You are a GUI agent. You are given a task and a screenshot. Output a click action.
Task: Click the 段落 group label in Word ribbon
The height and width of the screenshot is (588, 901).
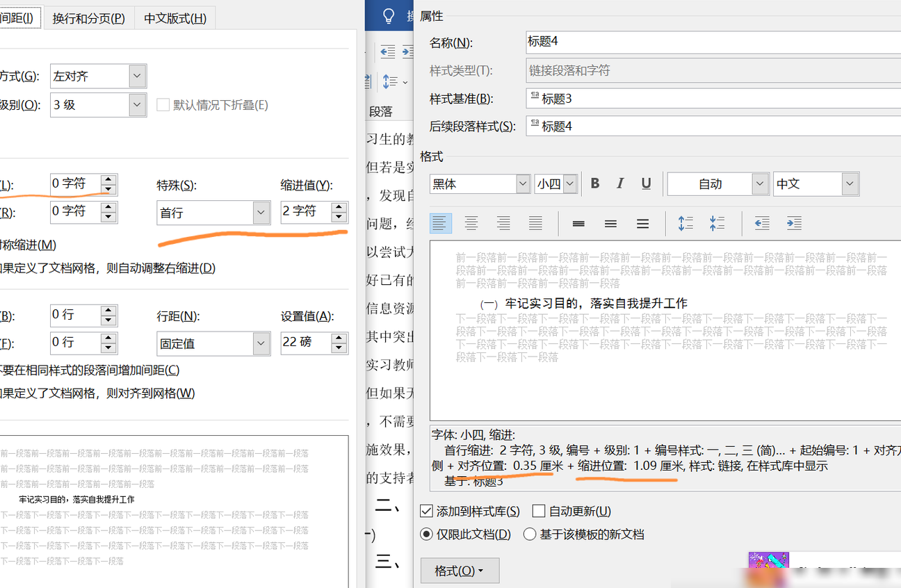pos(381,111)
